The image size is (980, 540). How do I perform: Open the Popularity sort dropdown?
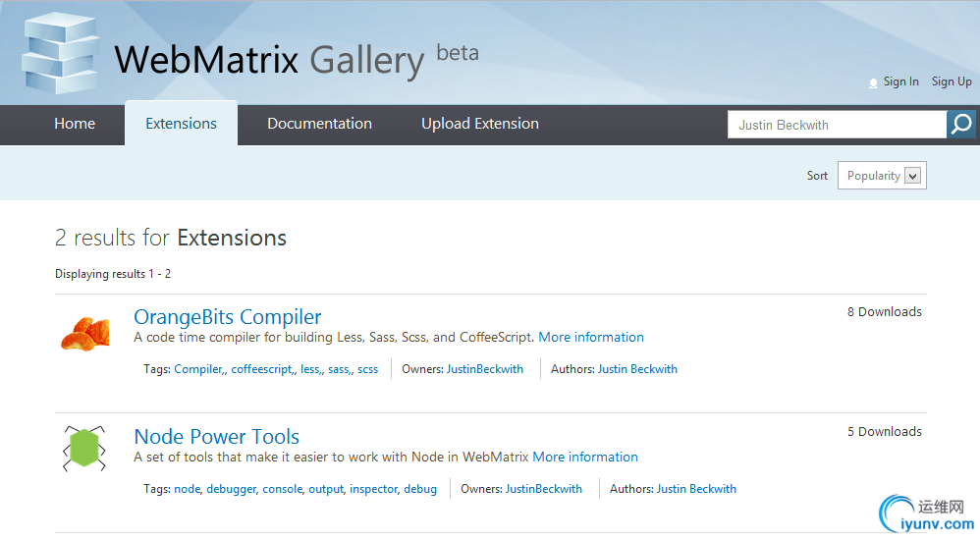(882, 176)
